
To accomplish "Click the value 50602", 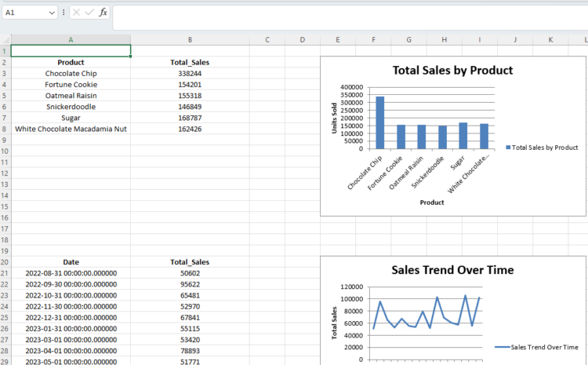I will coord(191,273).
